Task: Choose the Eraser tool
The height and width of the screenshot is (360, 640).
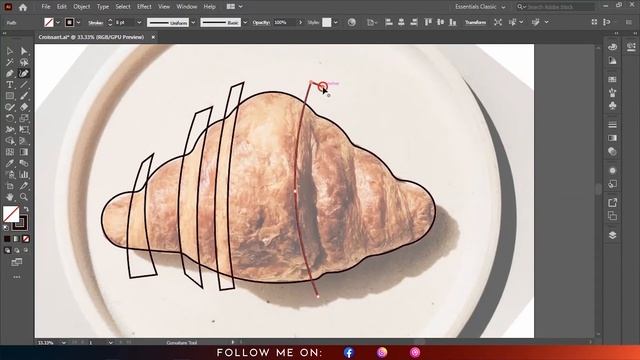Action: pos(24,107)
